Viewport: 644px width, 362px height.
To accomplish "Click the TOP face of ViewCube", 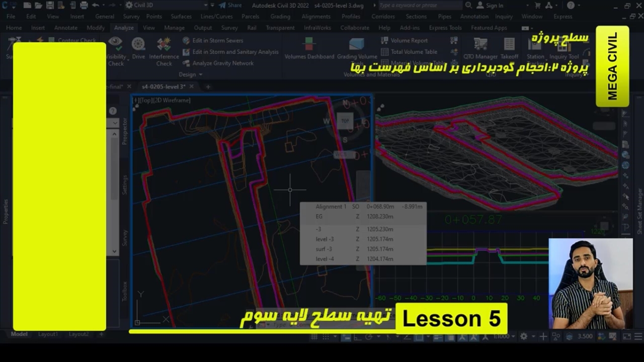I will coord(345,121).
